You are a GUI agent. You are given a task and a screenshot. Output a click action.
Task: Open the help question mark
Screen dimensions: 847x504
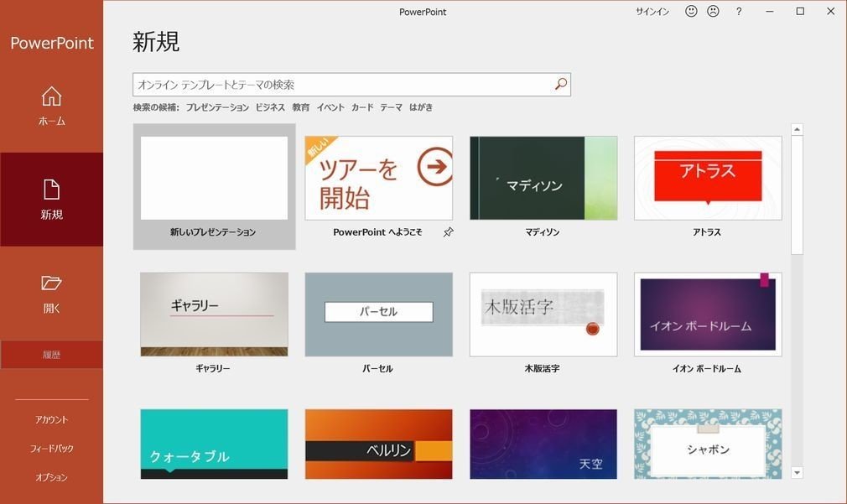pos(739,12)
